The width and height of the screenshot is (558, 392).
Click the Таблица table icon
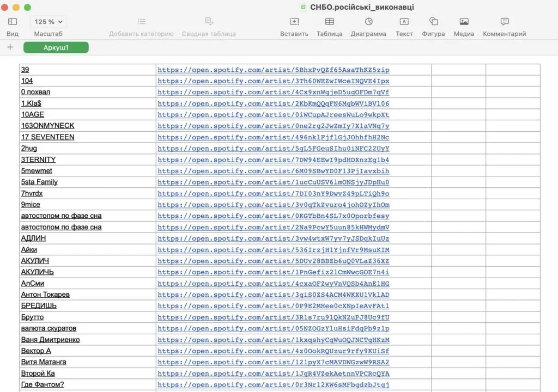point(330,22)
